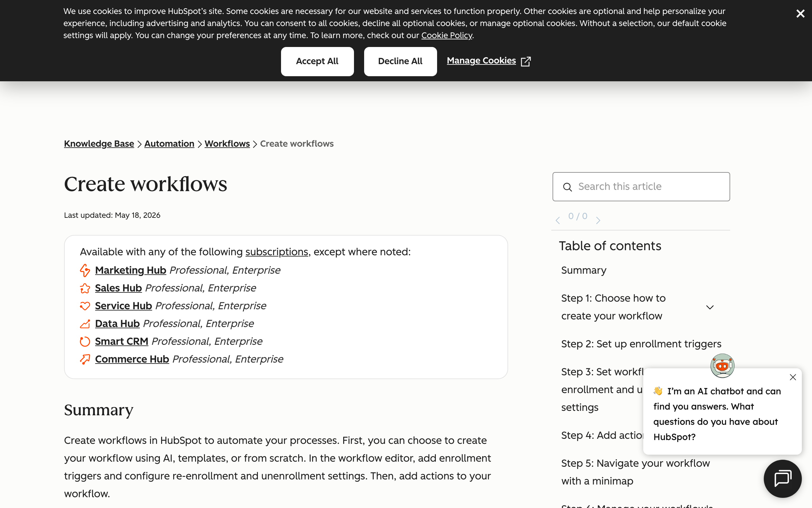Viewport: 812px width, 508px height.
Task: Click the Decline All cookies button
Action: (400, 62)
